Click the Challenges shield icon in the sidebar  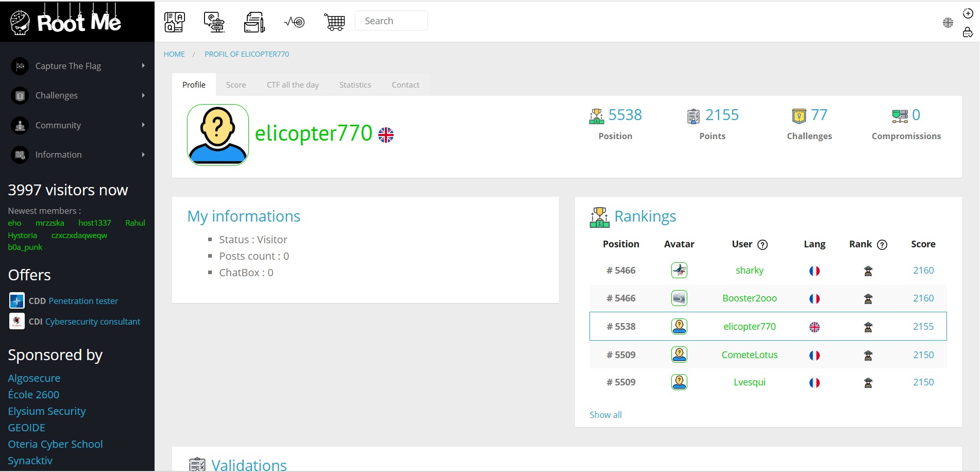19,95
